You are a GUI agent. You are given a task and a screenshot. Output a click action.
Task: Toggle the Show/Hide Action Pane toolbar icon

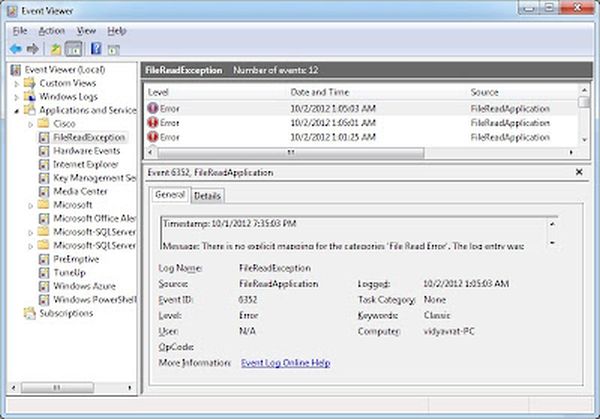click(x=114, y=50)
